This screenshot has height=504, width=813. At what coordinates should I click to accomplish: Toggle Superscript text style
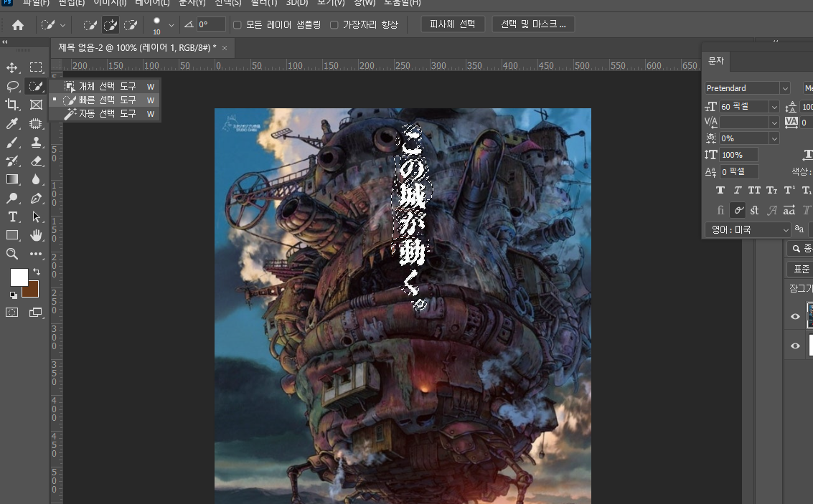click(789, 190)
